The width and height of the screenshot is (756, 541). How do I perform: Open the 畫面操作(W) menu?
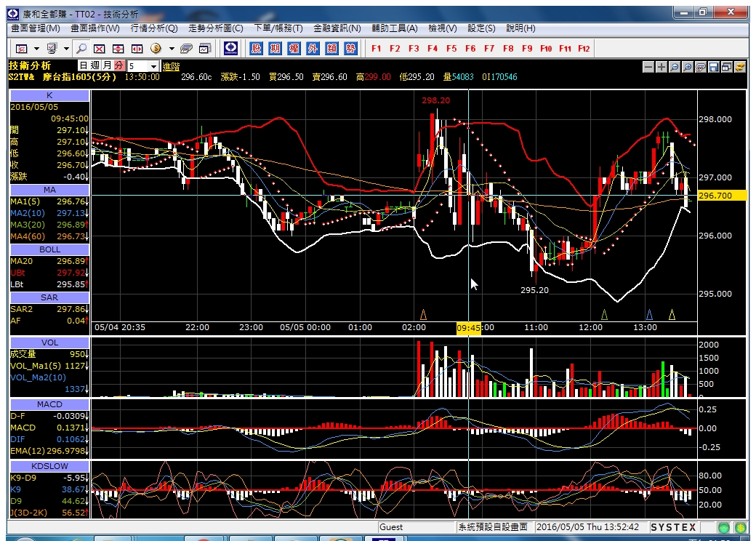[95, 28]
